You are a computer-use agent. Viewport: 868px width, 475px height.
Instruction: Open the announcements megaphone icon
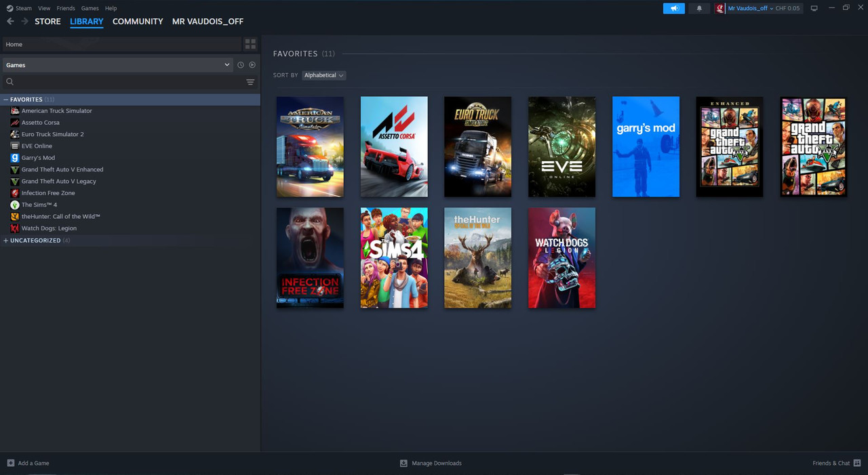click(674, 8)
